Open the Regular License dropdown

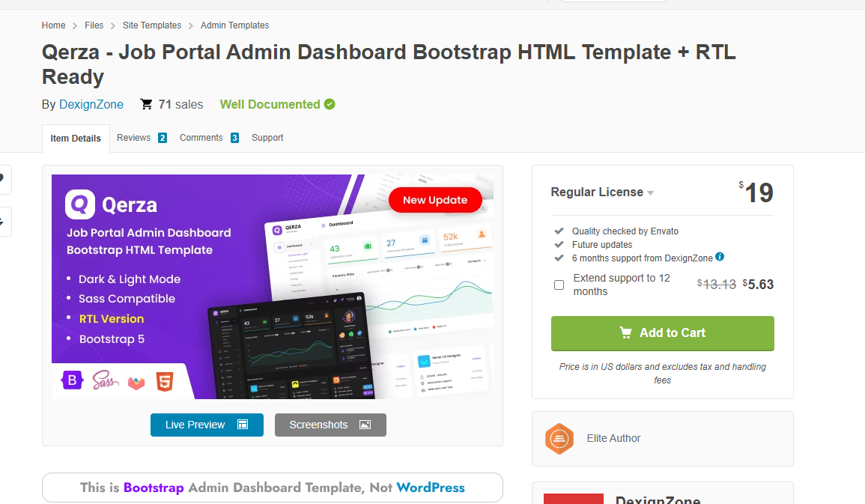pyautogui.click(x=649, y=192)
